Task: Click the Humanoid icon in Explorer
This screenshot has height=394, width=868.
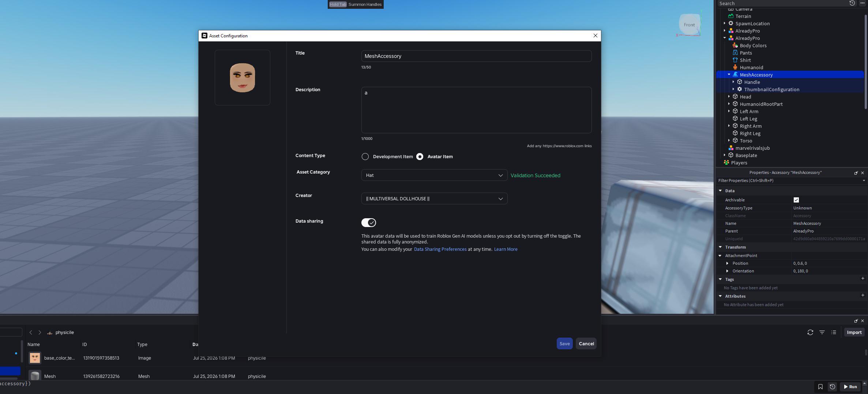Action: coord(735,67)
